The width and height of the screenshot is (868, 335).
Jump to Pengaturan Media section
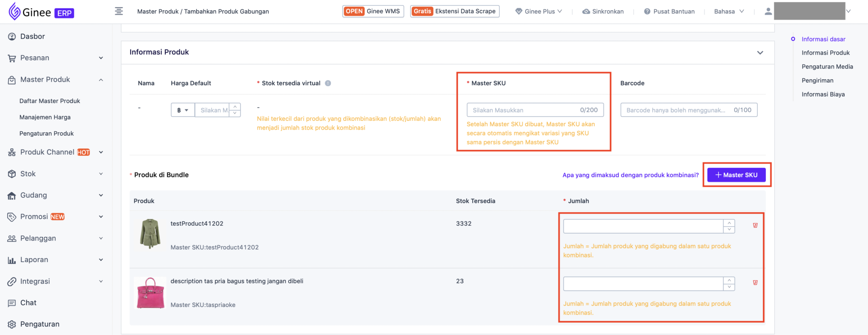pos(827,66)
